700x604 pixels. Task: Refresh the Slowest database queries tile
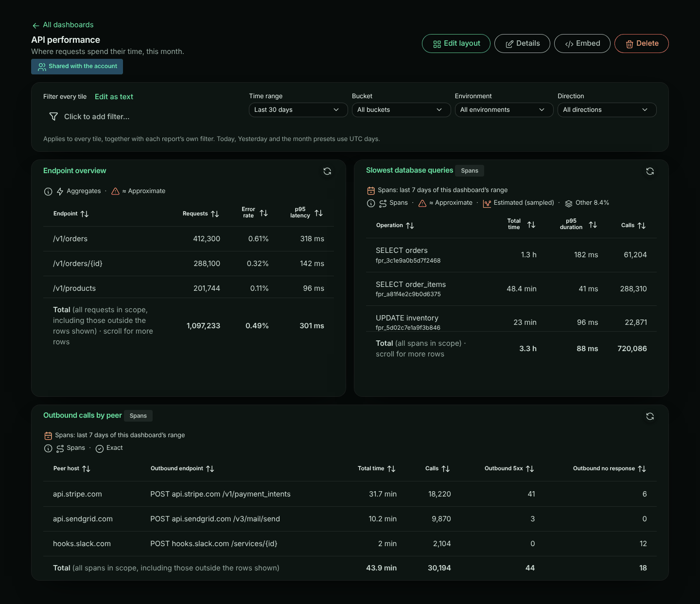coord(650,171)
